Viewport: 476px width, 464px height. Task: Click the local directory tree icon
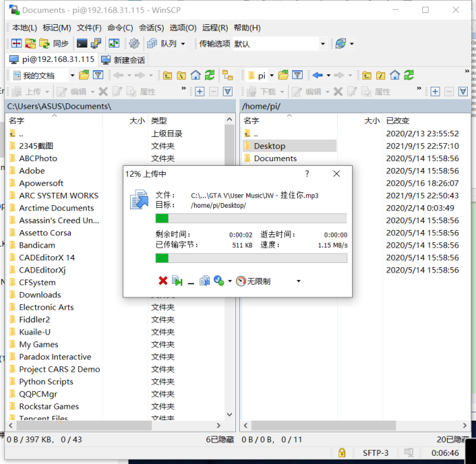click(228, 75)
